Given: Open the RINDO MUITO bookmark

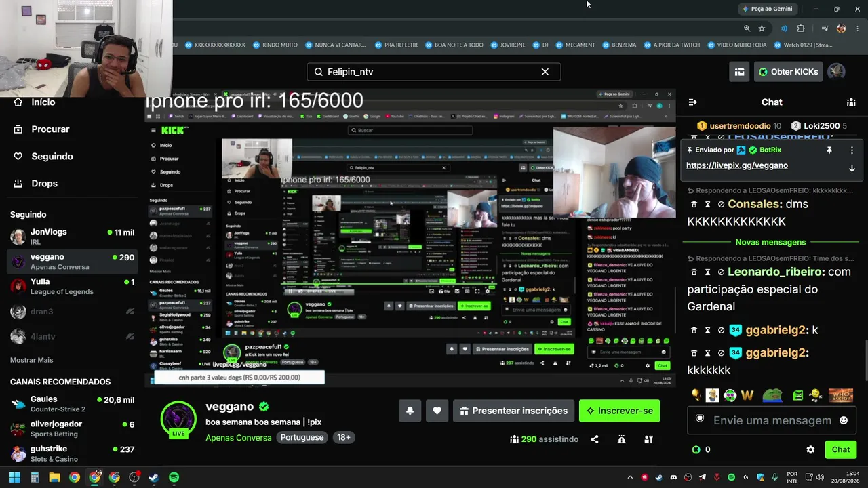Looking at the screenshot, I should tap(275, 45).
